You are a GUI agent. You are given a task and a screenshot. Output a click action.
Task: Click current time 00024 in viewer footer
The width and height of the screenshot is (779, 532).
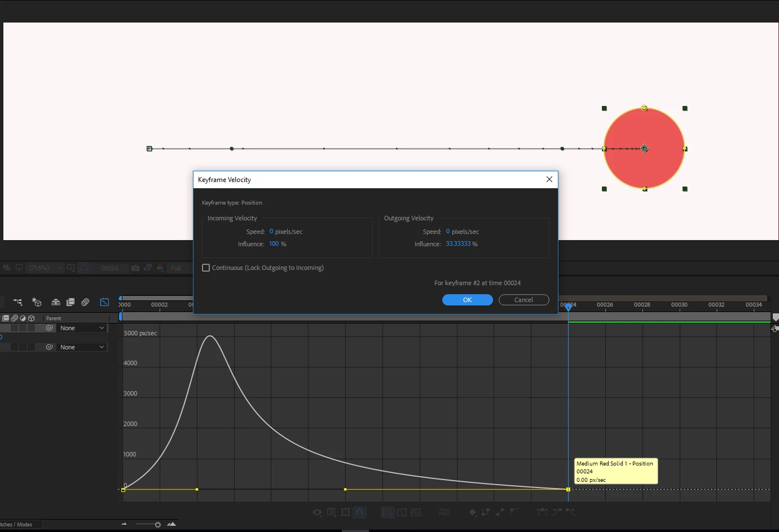click(x=109, y=268)
